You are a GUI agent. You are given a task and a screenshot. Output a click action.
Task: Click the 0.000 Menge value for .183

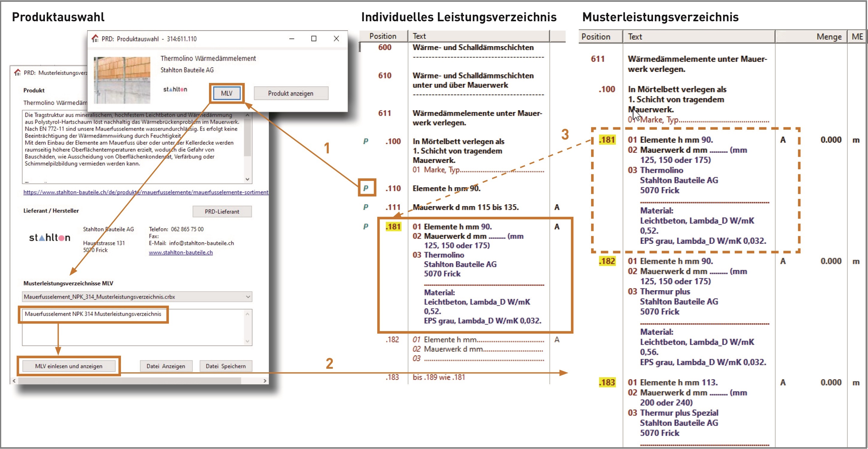pos(831,382)
